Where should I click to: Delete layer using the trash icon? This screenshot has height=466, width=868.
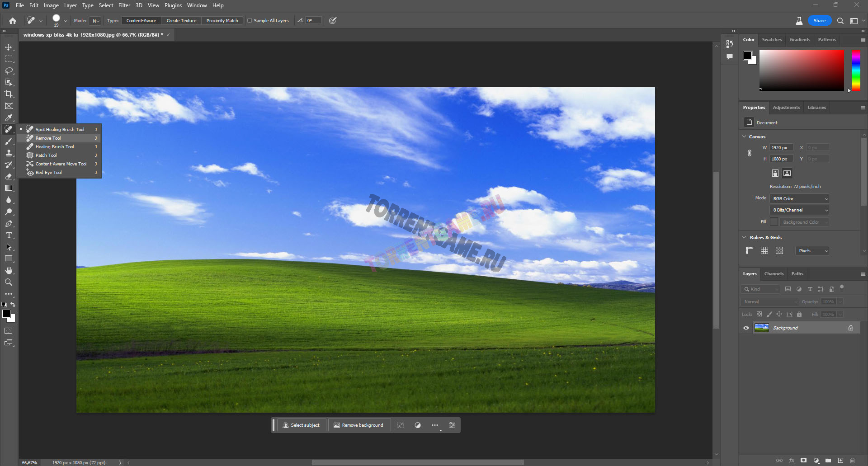(852, 461)
